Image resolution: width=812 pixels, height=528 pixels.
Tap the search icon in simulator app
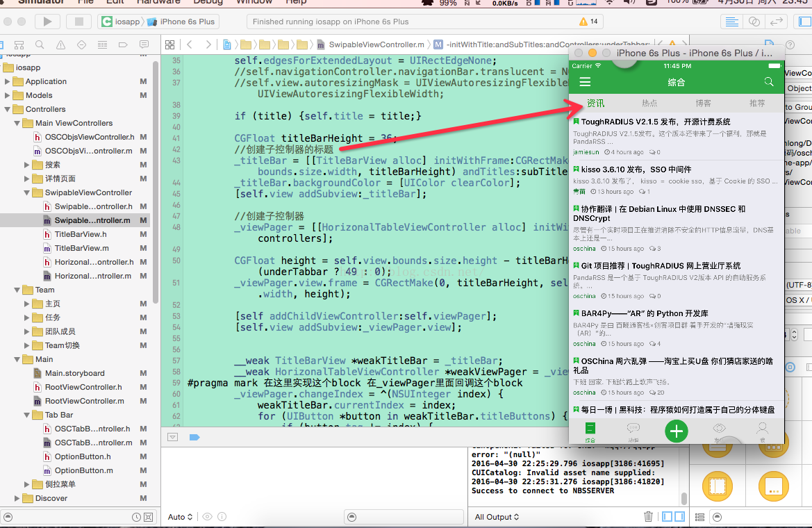pos(768,82)
